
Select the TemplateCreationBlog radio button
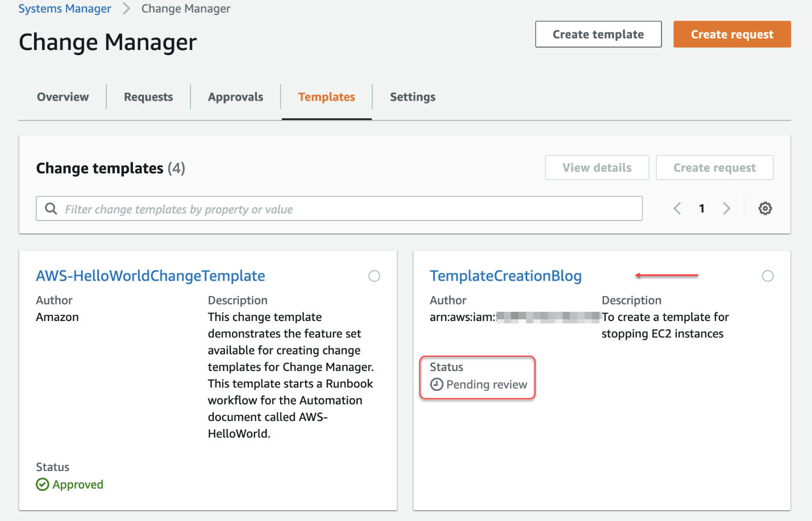[768, 276]
